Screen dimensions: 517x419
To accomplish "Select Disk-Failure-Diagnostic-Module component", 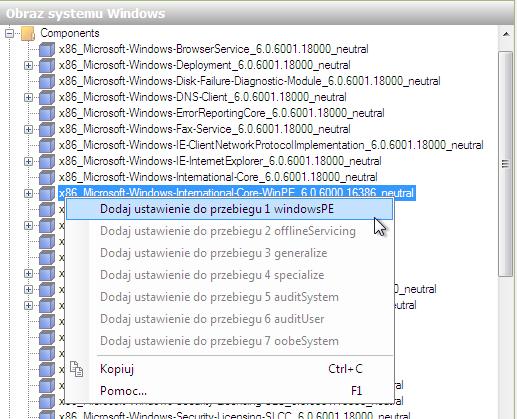I will point(250,81).
